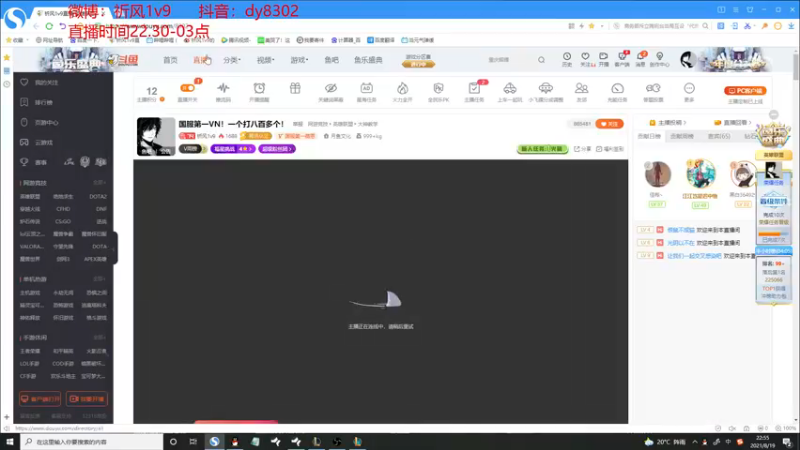Click the user avatar in Douyu header
The image size is (800, 450).
688,60
